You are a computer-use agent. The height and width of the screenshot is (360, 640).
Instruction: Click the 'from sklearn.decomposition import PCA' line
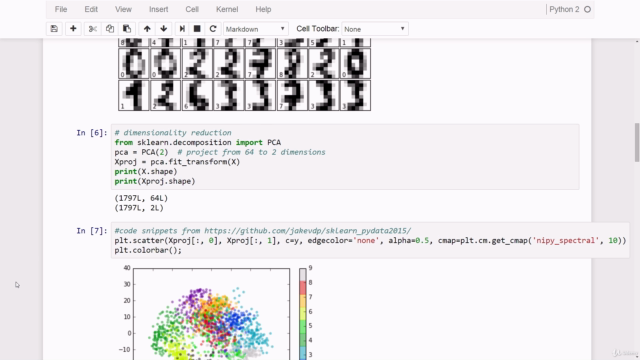click(198, 142)
